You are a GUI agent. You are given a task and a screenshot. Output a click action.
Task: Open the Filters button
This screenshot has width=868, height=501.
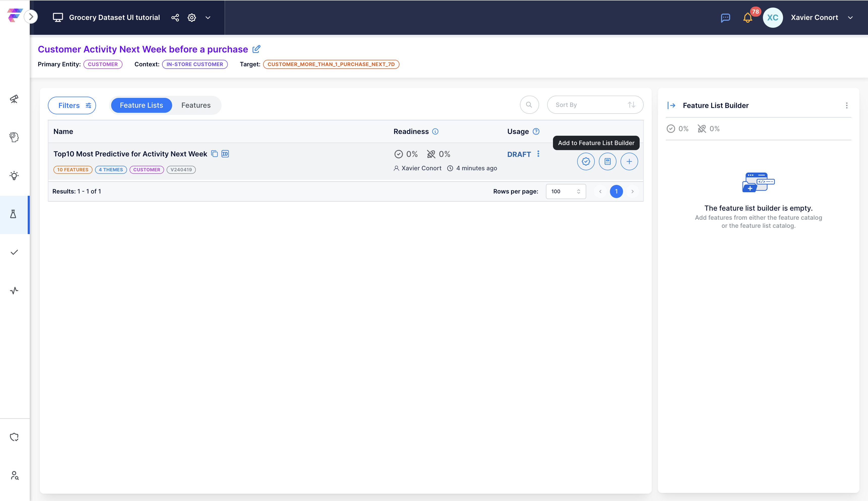click(72, 105)
